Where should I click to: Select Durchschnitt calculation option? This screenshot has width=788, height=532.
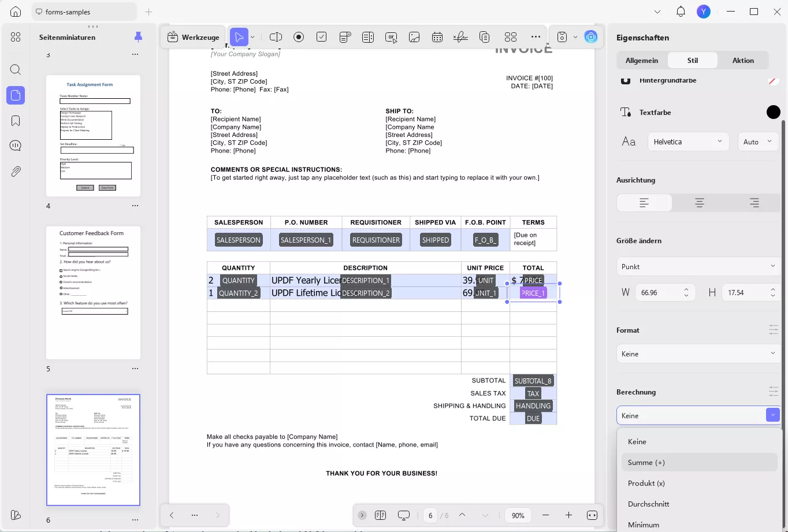tap(699, 504)
